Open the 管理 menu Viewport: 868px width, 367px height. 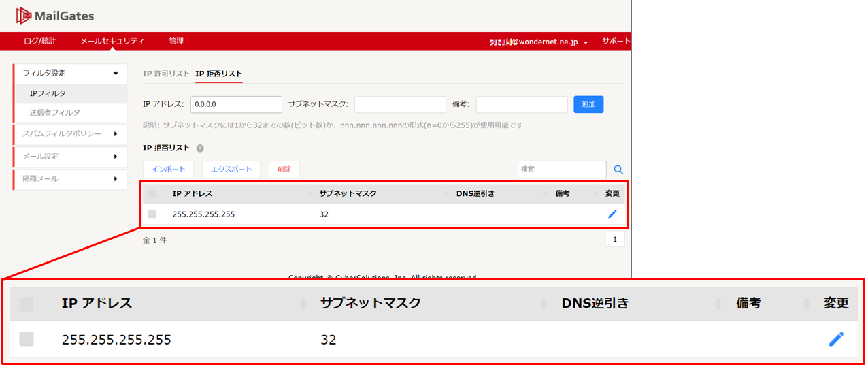pos(176,41)
